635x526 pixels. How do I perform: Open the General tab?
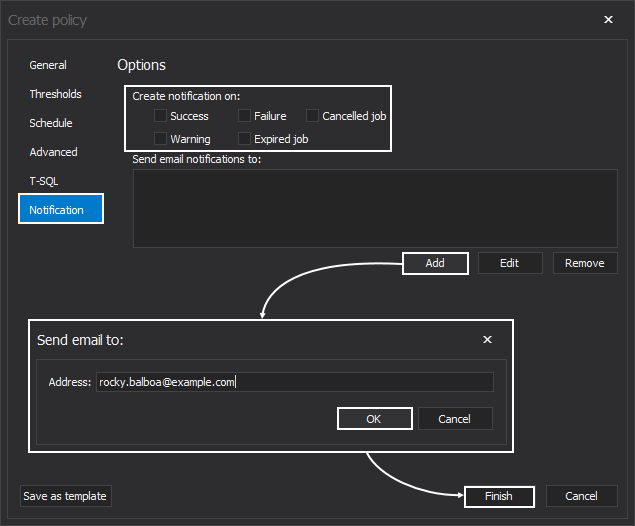(48, 65)
